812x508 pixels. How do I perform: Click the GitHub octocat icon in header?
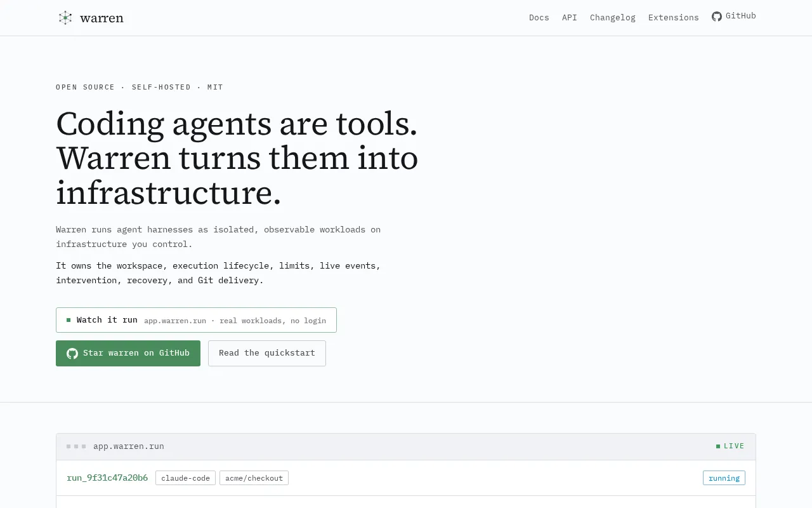[x=717, y=17]
